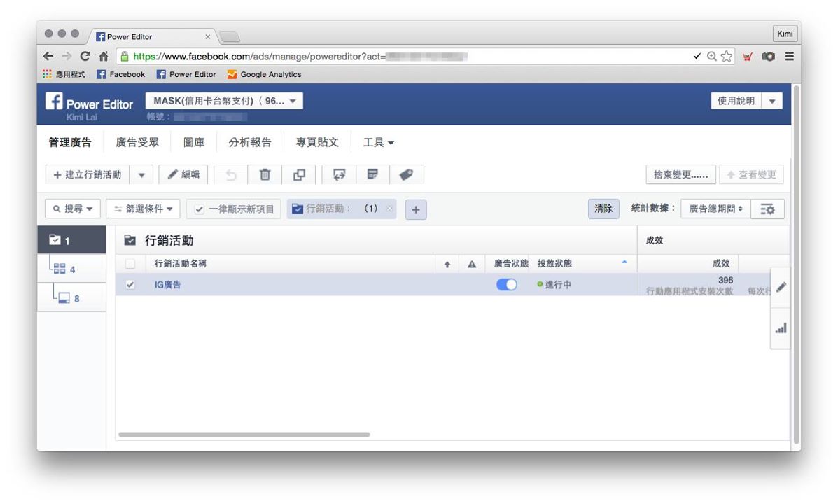The image size is (838, 504).
Task: Close the Power Editor browser tab
Action: 207,37
